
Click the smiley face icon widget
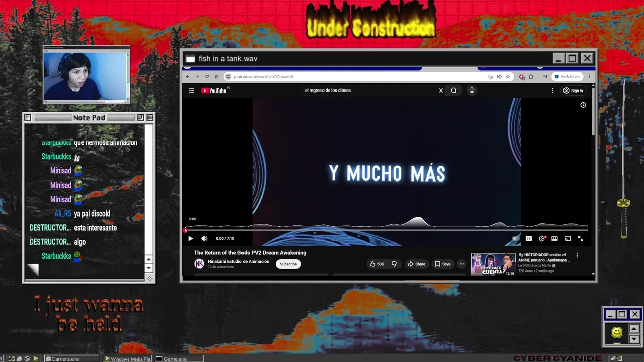(x=617, y=332)
